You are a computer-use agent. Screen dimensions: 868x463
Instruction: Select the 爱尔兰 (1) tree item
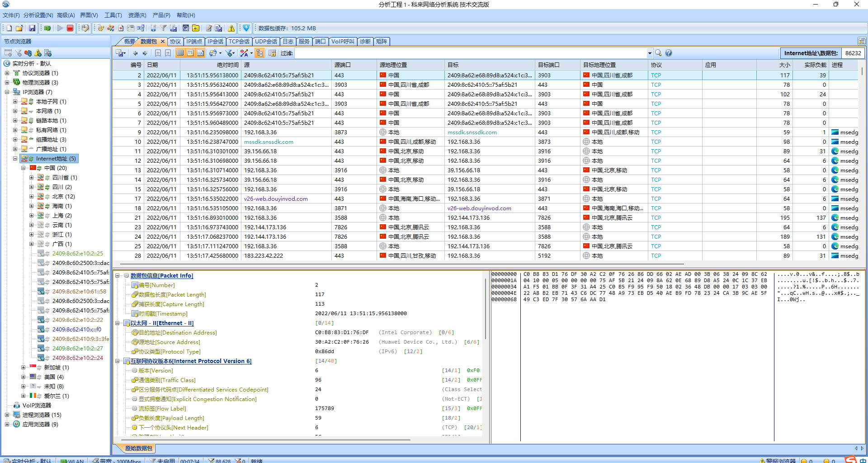[56, 396]
